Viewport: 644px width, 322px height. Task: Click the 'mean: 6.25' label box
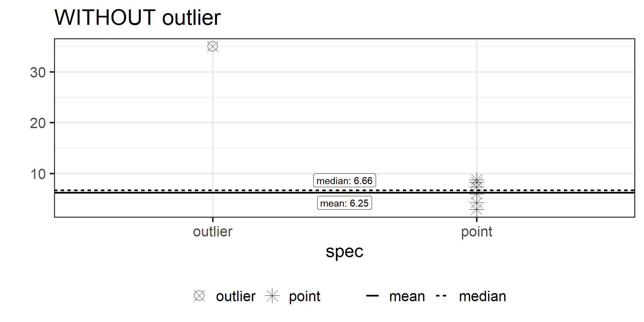(x=344, y=203)
